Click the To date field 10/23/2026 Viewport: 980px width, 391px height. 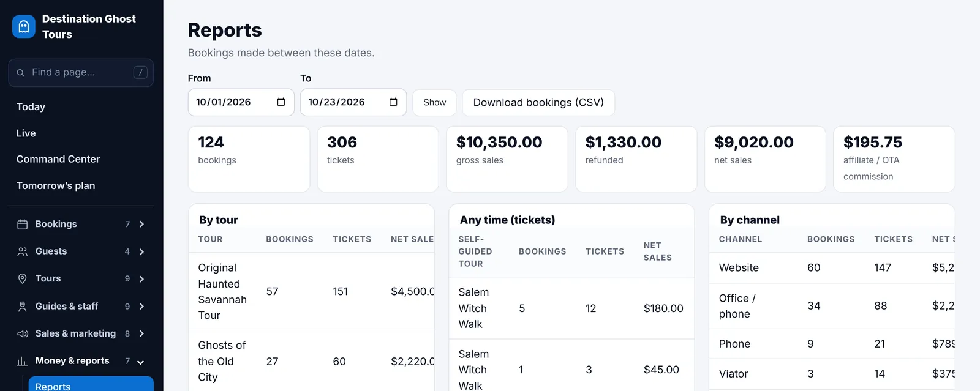tap(353, 102)
